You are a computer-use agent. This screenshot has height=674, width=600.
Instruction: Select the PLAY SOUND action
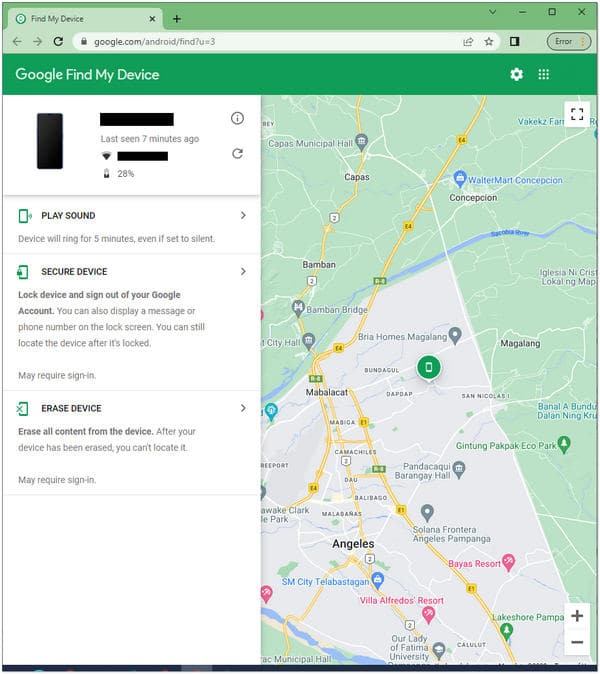click(68, 216)
